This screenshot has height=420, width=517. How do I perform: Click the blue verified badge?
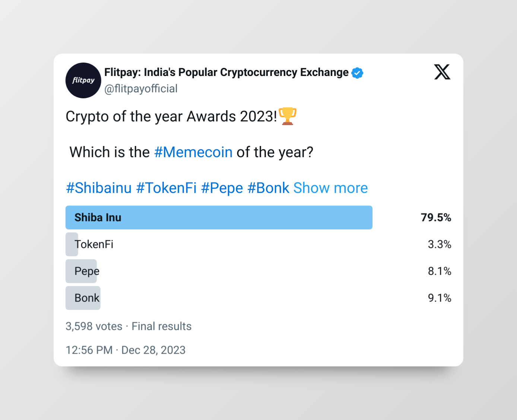[x=357, y=73]
